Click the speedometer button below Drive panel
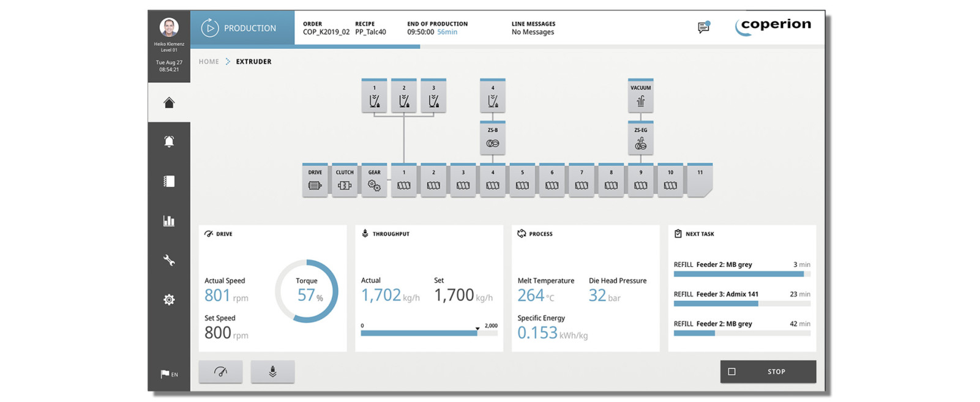Image resolution: width=980 pixels, height=402 pixels. tap(220, 371)
